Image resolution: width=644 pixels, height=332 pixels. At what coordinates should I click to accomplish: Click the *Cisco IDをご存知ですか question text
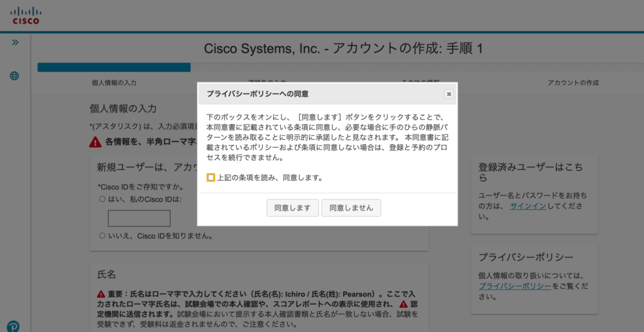click(x=140, y=187)
